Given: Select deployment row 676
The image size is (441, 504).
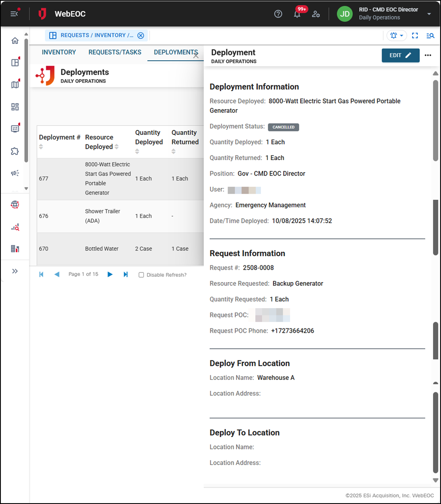Looking at the screenshot, I should point(121,216).
